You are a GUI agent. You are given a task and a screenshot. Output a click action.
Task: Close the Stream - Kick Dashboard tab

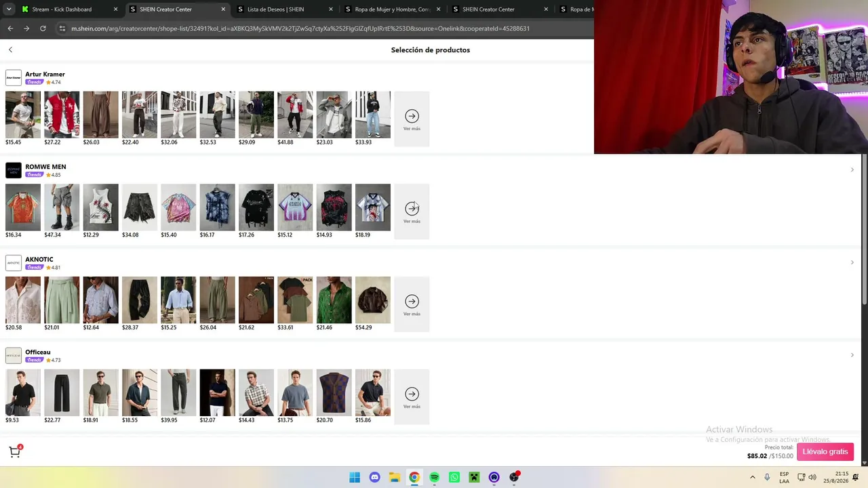pos(116,9)
